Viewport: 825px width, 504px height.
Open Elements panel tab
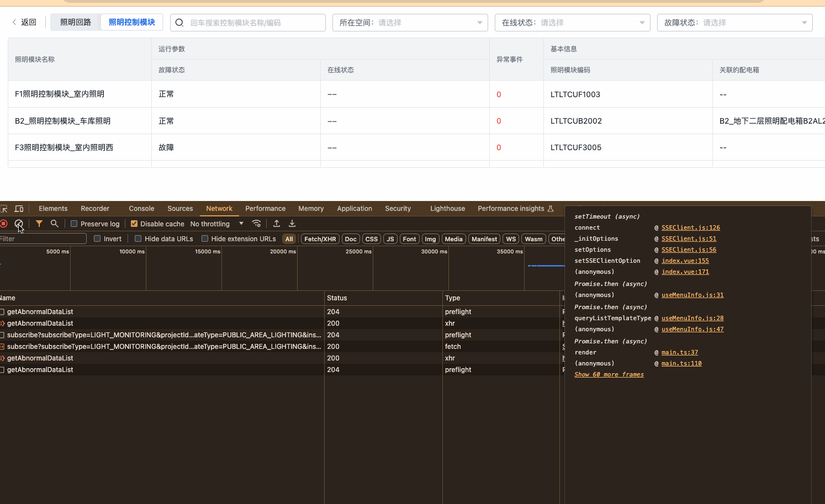(x=53, y=209)
